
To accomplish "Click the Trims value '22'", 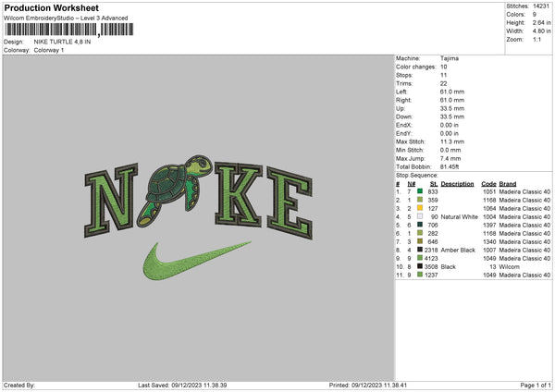I will point(443,83).
